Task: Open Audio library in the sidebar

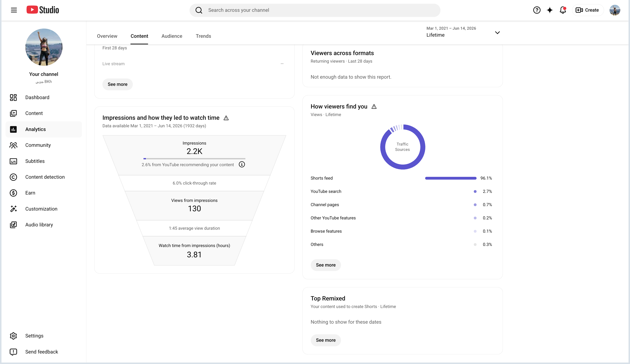Action: point(44,225)
